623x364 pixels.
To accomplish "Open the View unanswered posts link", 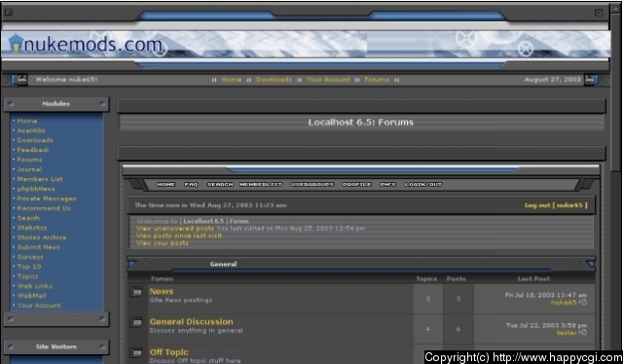I will coord(175,228).
